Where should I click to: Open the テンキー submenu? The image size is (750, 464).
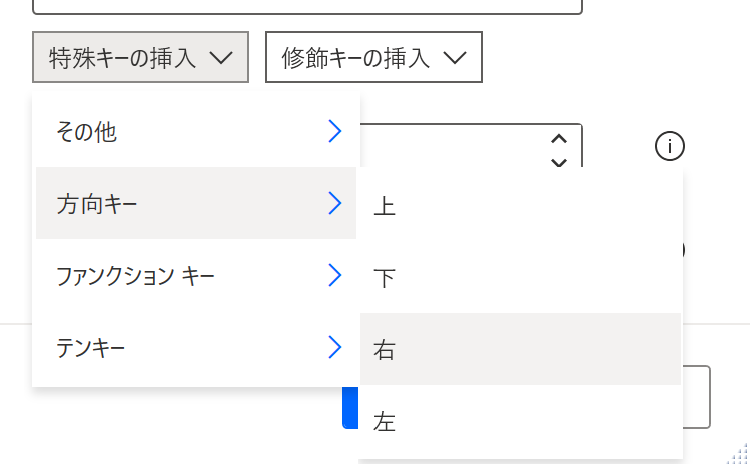(196, 346)
